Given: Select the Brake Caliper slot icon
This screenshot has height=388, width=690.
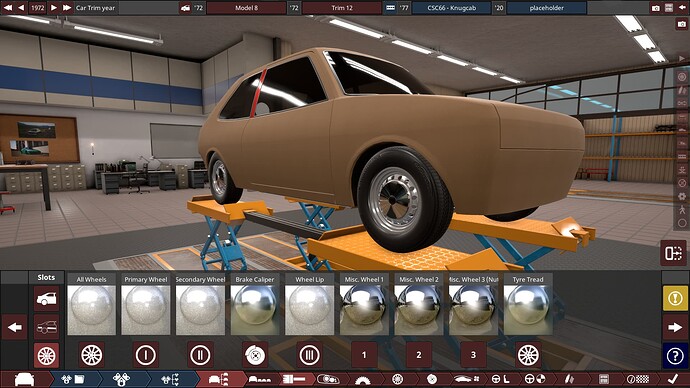Looking at the screenshot, I should click(255, 355).
